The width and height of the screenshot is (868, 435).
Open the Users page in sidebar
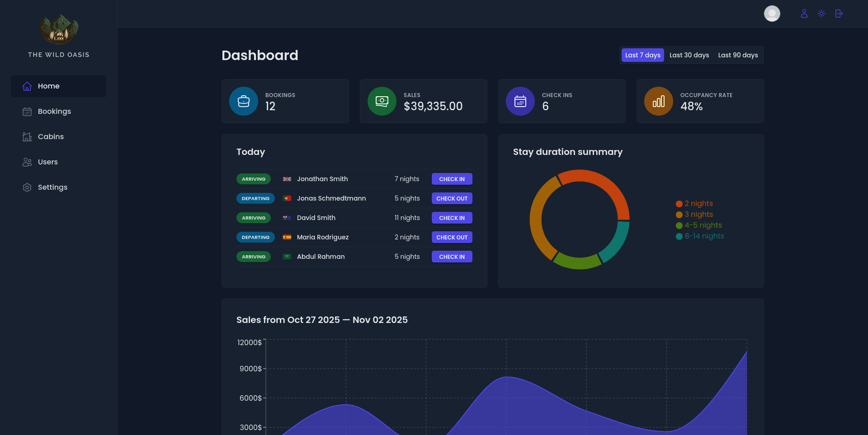pos(47,162)
